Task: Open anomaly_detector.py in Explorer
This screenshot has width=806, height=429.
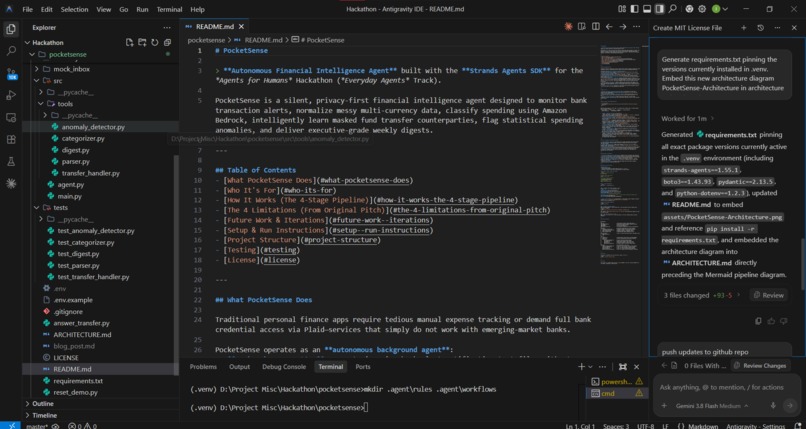Action: coord(93,127)
